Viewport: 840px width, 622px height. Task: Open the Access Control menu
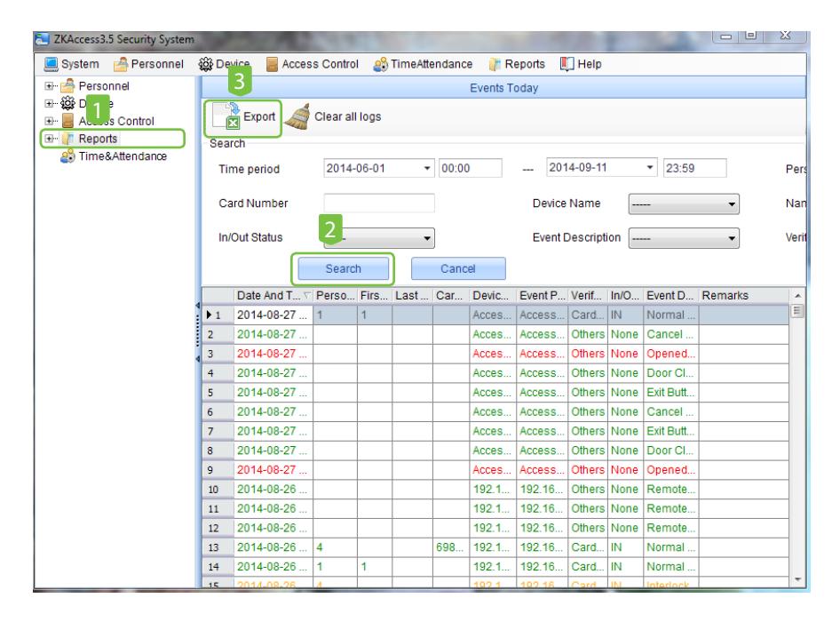point(313,64)
